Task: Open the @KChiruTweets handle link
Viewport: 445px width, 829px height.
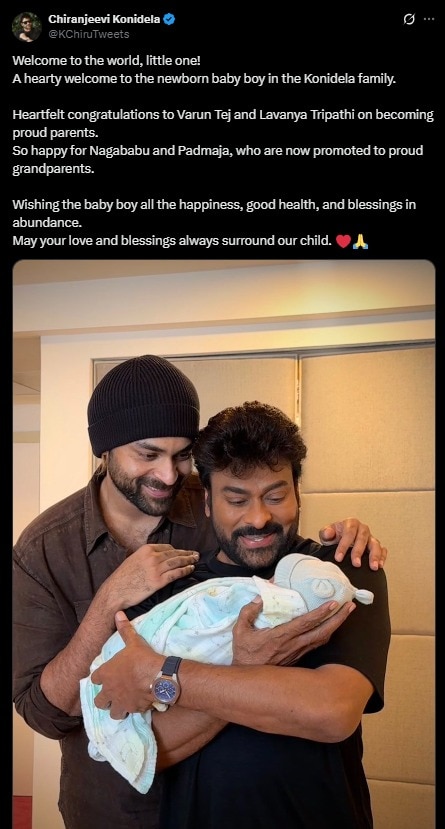Action: [x=89, y=34]
